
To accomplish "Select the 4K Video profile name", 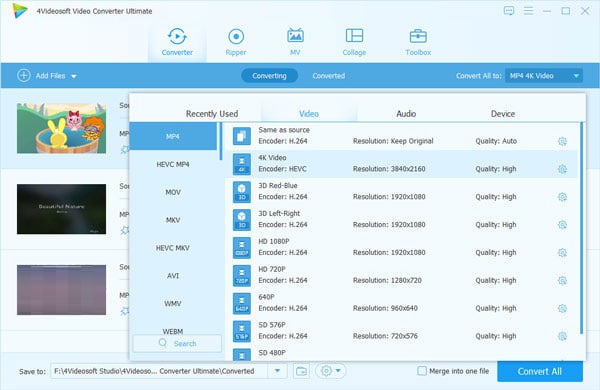I will (272, 157).
